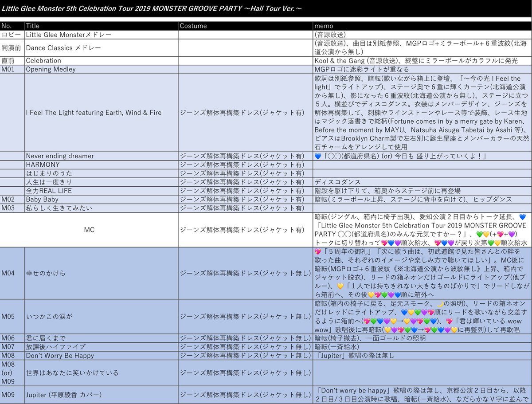This screenshot has width=532, height=404.
Task: Select the 'M03' cell
Action: tap(12, 208)
